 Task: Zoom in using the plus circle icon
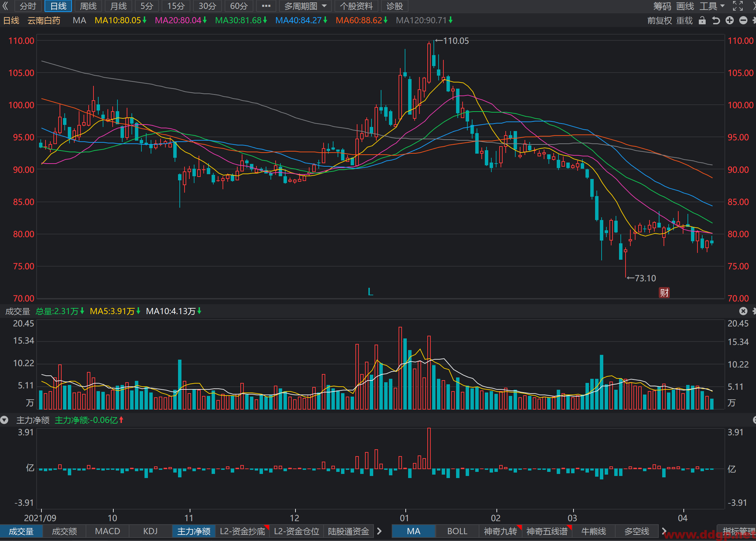pyautogui.click(x=730, y=21)
